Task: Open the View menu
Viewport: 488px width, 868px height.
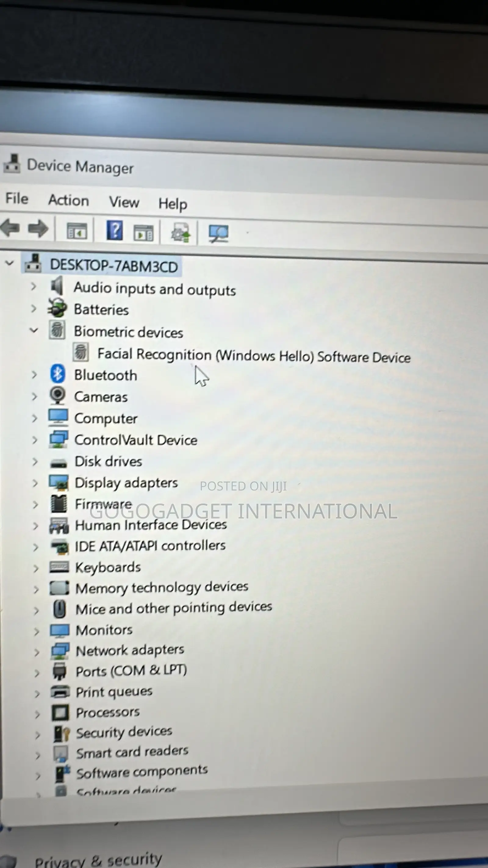Action: 124,202
